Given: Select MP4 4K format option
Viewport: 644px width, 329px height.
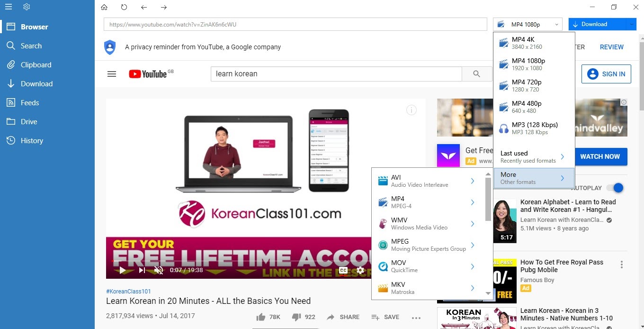Looking at the screenshot, I should (x=534, y=43).
